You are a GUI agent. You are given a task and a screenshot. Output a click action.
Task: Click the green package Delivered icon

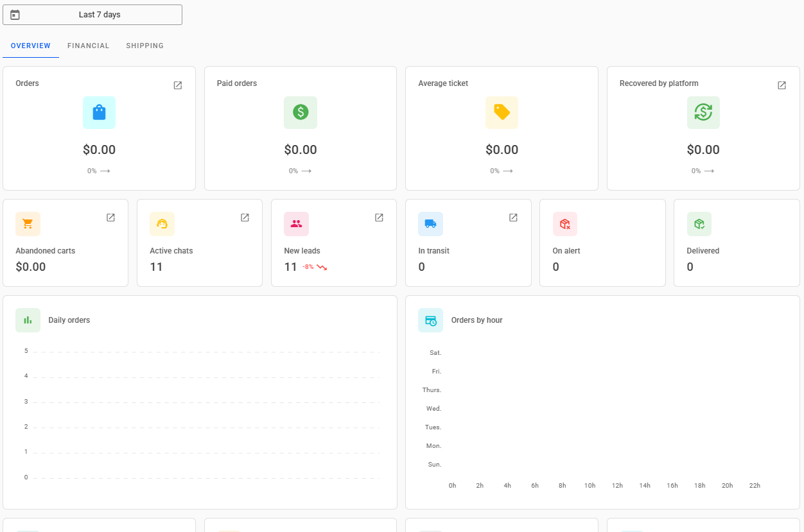point(699,224)
